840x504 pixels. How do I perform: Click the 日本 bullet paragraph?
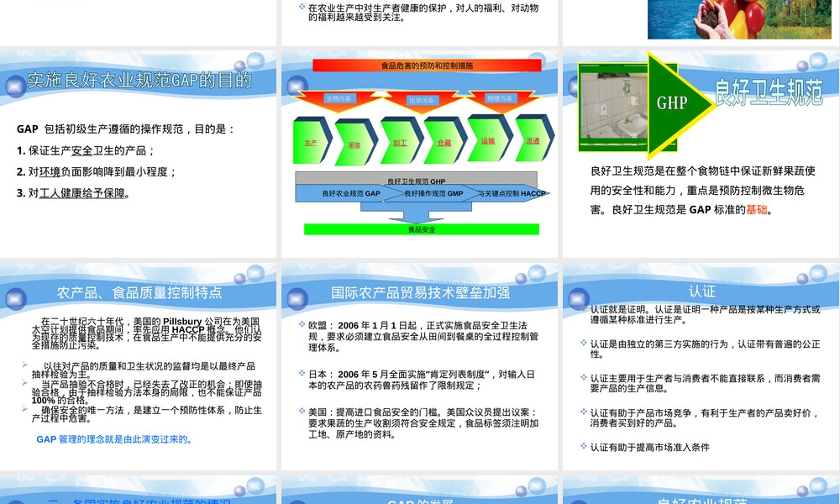(x=421, y=380)
